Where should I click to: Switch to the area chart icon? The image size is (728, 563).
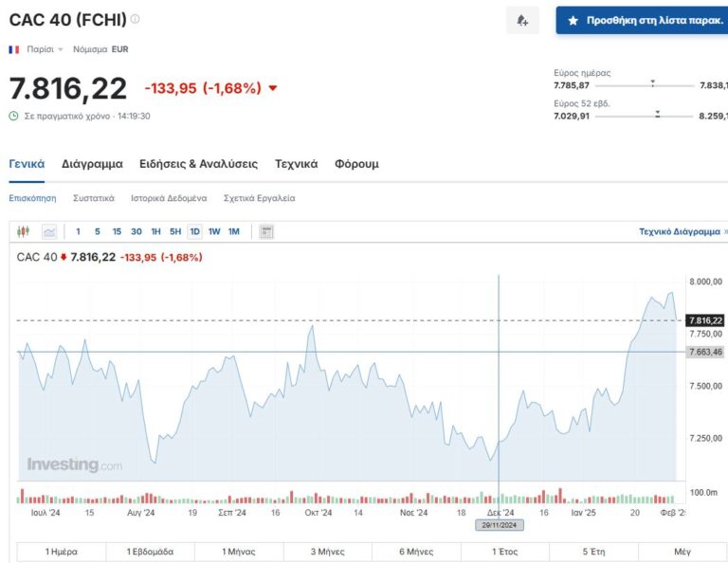(x=49, y=231)
